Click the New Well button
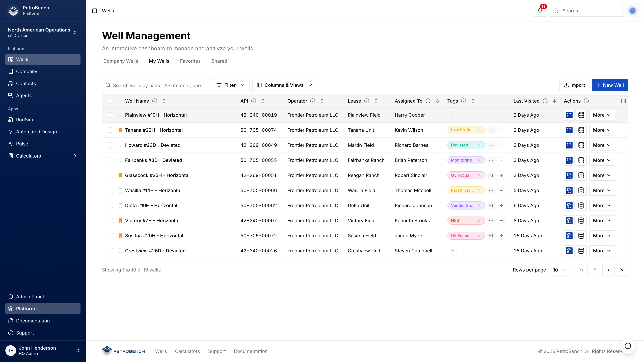 point(610,85)
